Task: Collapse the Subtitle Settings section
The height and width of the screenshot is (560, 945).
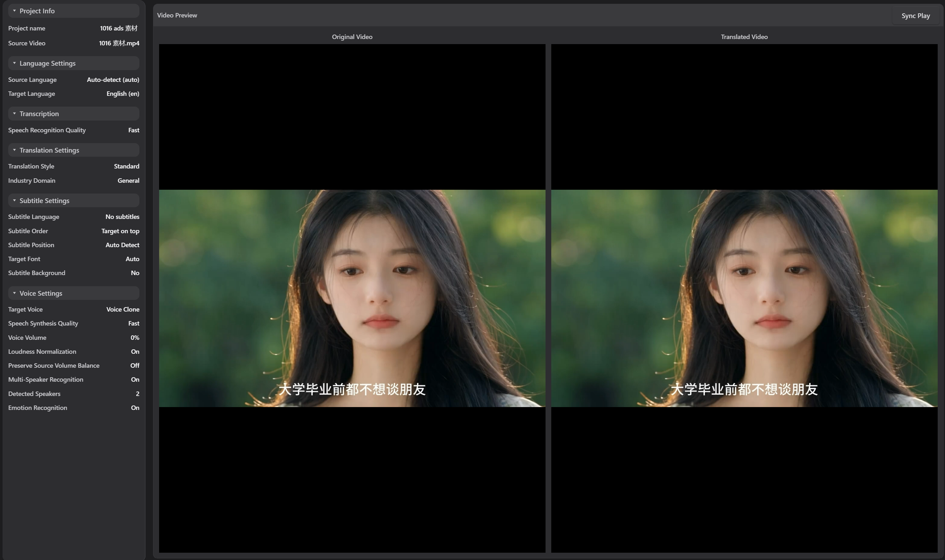Action: [x=74, y=201]
